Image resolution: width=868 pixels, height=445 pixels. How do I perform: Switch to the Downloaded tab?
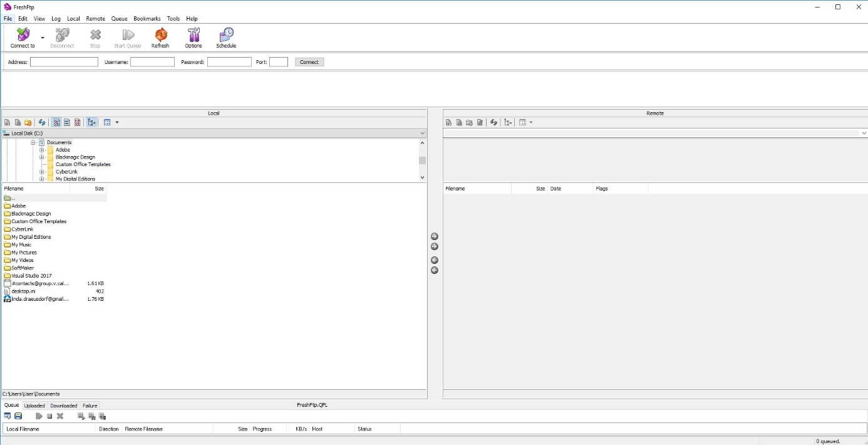[63, 406]
